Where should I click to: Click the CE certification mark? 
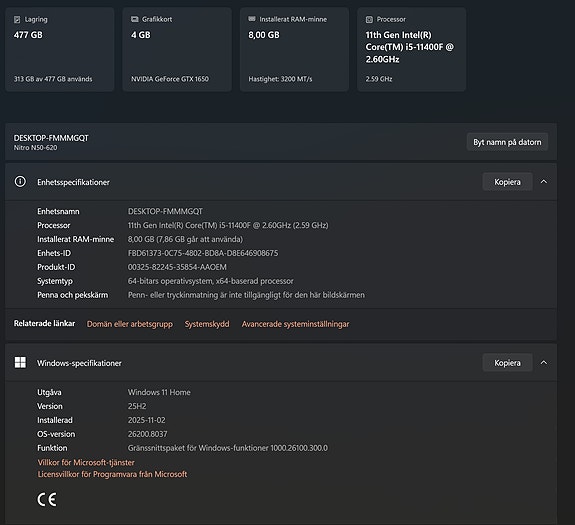point(47,499)
